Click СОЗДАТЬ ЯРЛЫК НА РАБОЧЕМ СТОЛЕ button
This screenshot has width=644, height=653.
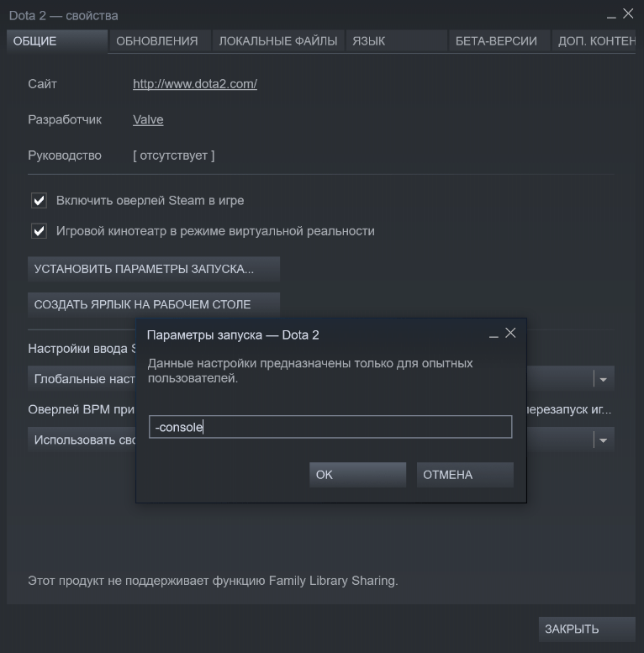(154, 304)
